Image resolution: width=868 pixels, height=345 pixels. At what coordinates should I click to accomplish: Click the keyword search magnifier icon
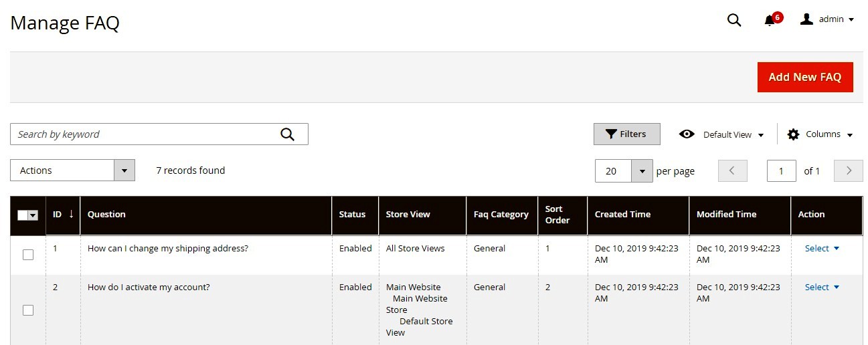287,134
